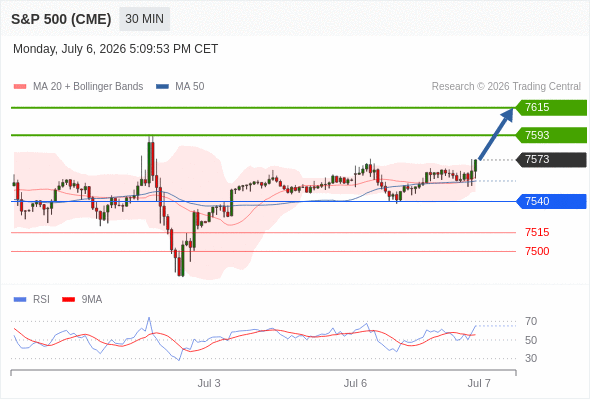Image resolution: width=590 pixels, height=400 pixels.
Task: Click the Jul 7 date marker
Action: click(x=479, y=383)
